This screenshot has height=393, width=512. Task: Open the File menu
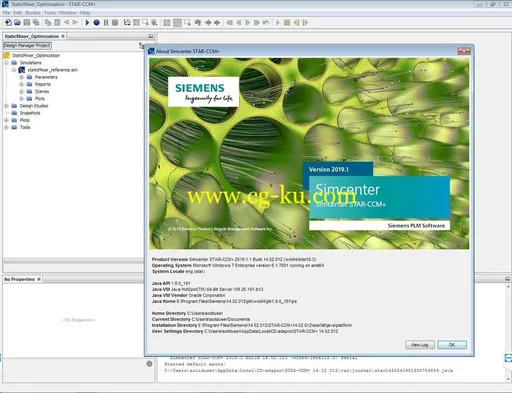click(x=6, y=13)
